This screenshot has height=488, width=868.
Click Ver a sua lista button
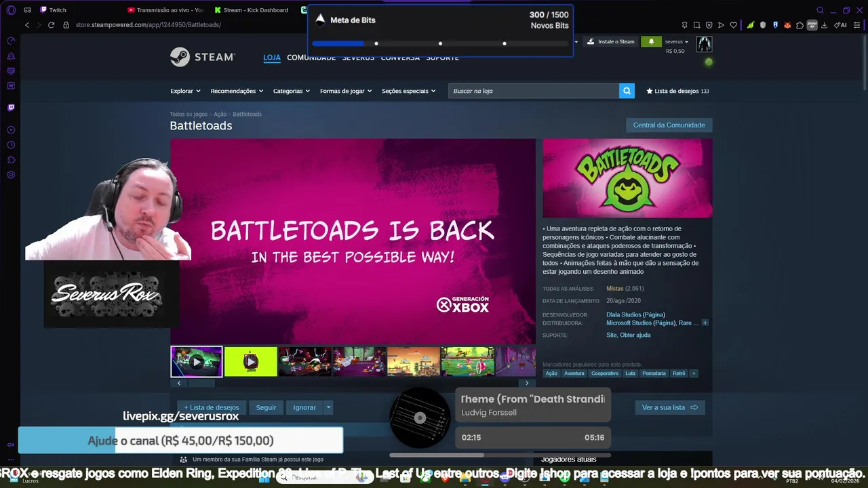(670, 407)
